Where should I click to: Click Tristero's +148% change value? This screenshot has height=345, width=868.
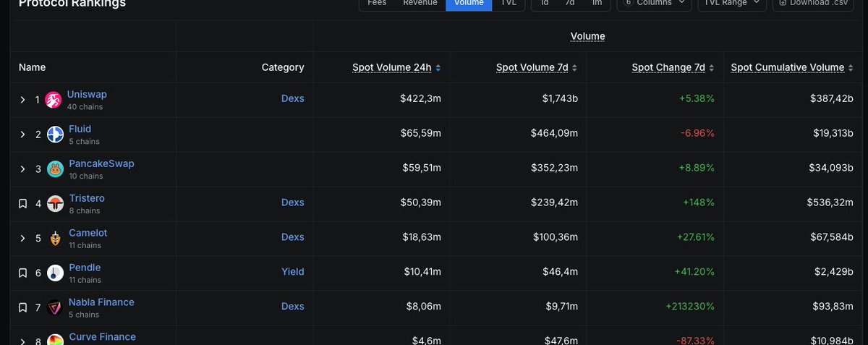point(699,203)
